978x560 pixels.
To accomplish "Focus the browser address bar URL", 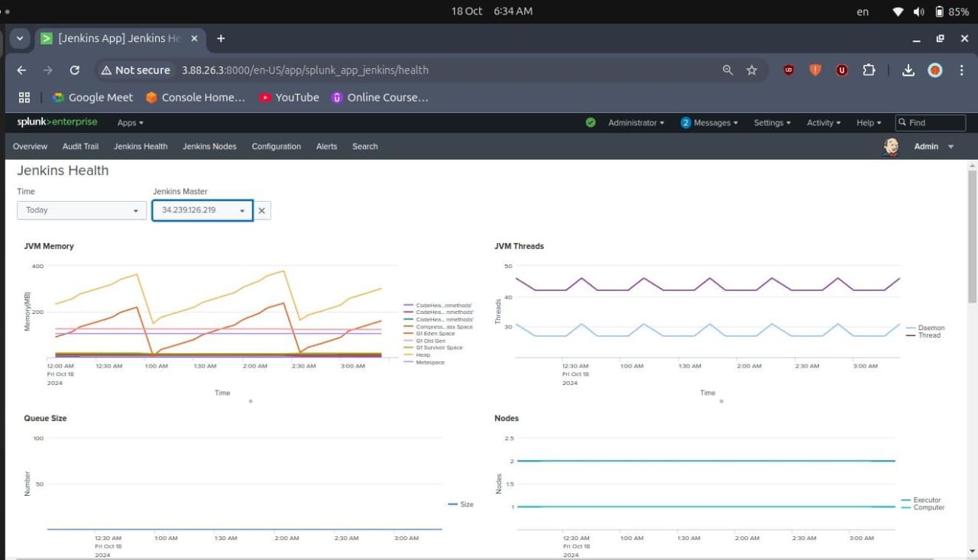I will tap(305, 70).
